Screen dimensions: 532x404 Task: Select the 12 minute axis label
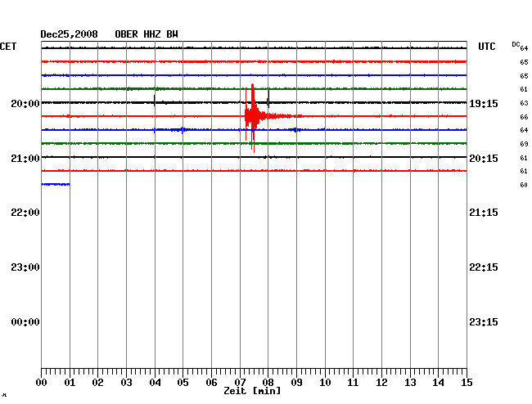[381, 383]
